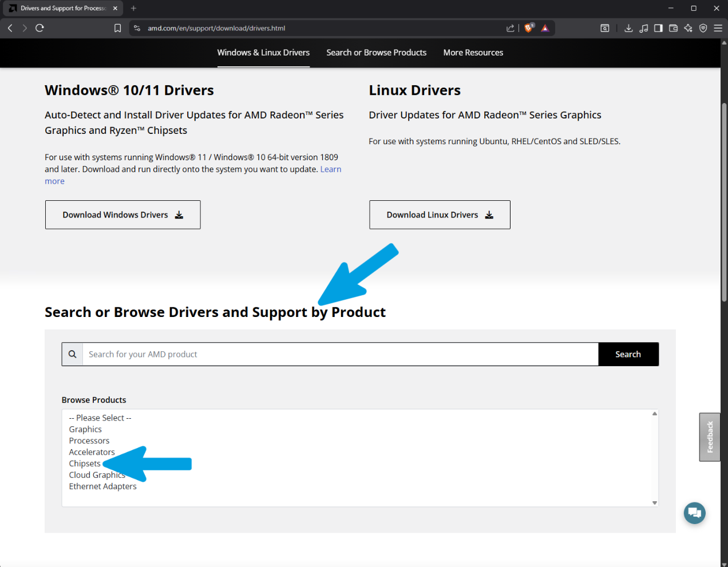
Task: Toggle the browser sidebar panel icon
Action: click(658, 28)
